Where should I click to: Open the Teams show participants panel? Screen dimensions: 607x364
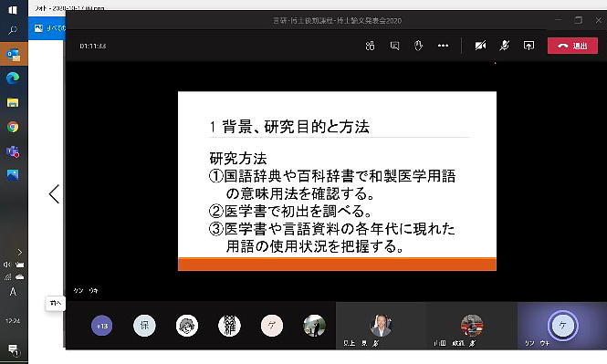point(370,46)
